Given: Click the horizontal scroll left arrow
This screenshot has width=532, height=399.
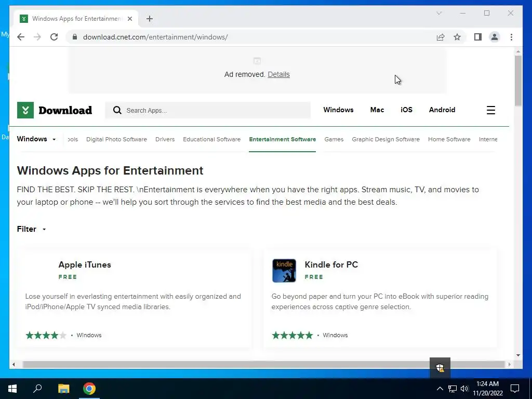Looking at the screenshot, I should point(14,364).
